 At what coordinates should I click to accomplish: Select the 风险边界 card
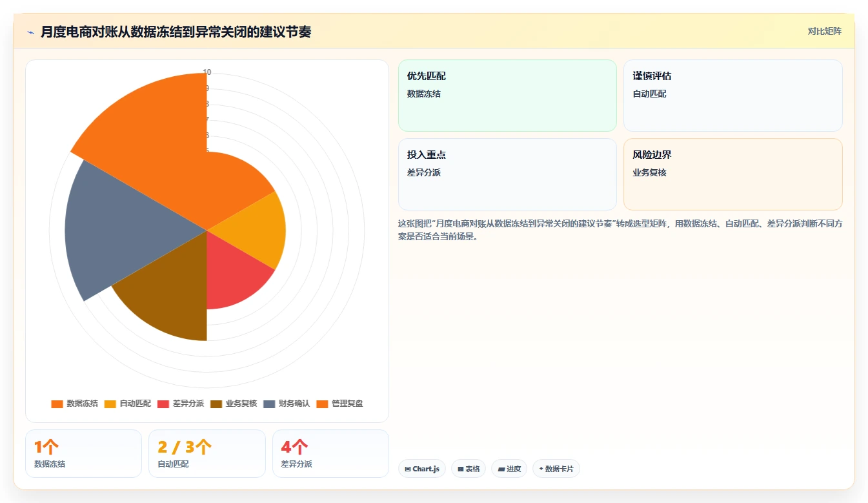point(733,174)
